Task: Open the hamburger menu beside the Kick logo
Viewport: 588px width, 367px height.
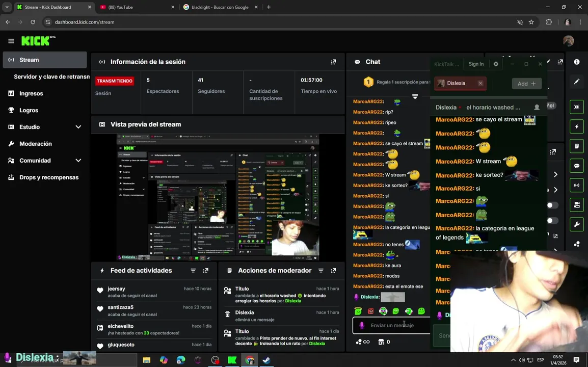Action: (x=11, y=41)
